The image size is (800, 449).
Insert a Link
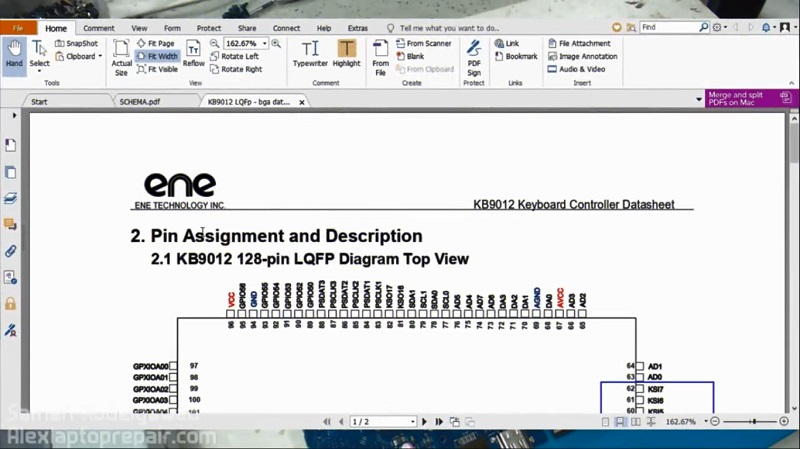(x=507, y=43)
